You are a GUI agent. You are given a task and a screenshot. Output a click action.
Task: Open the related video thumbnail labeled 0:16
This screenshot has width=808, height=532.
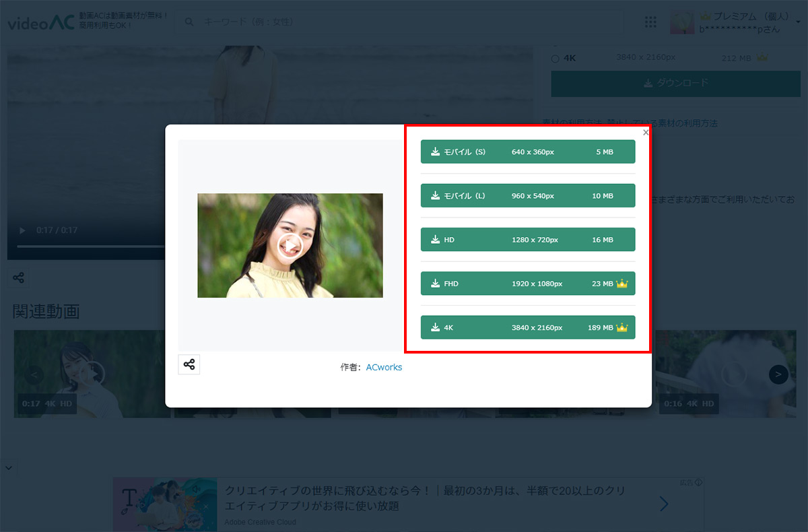click(x=726, y=374)
